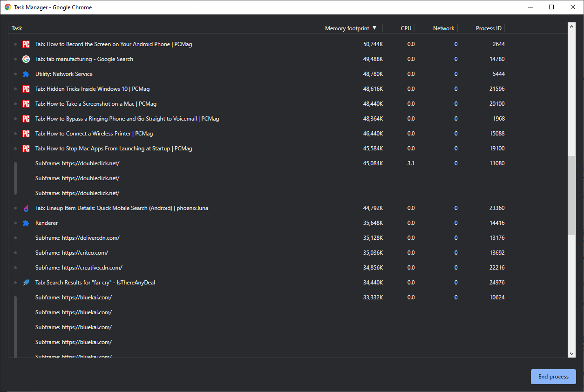Click the PCMag icon beside Connect a Wireless Printer

(26, 134)
